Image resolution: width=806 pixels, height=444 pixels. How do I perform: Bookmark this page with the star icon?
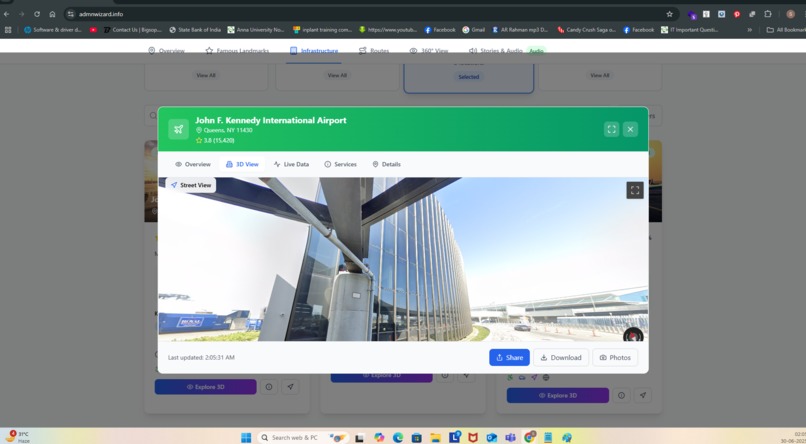coord(669,14)
